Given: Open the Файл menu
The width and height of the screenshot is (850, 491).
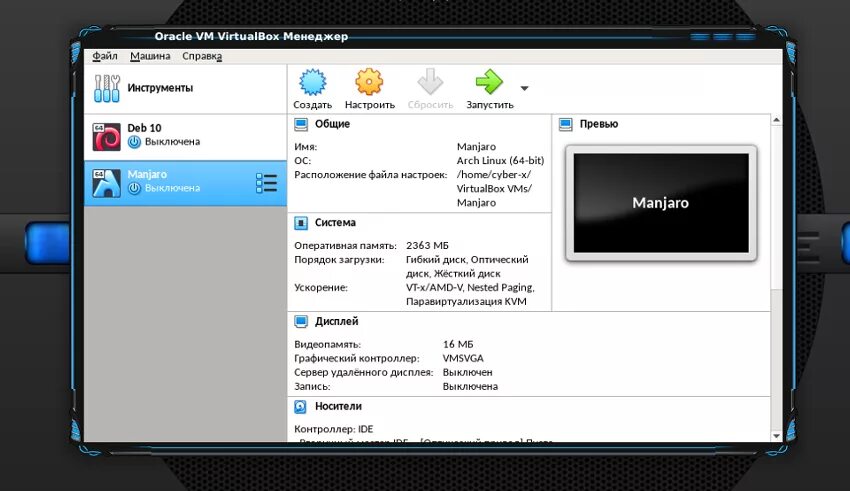Looking at the screenshot, I should (x=105, y=56).
